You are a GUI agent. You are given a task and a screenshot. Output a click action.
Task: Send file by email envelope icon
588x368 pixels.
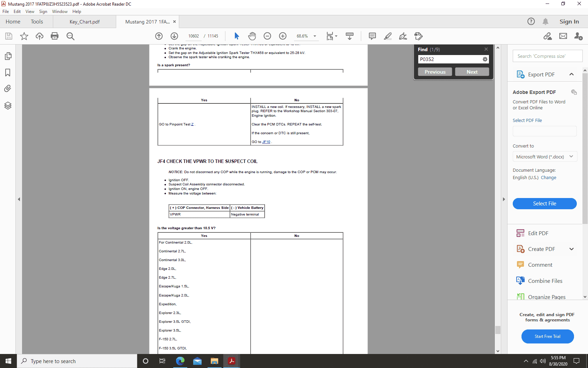[563, 36]
